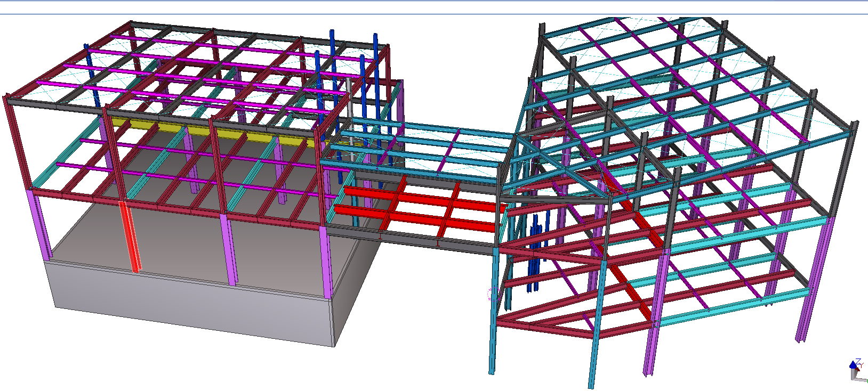Click the blue Z-axis arrow on the triad

point(853,365)
